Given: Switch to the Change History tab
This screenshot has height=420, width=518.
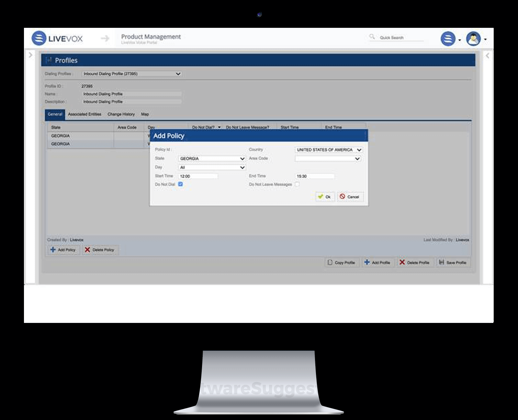Looking at the screenshot, I should pos(121,114).
